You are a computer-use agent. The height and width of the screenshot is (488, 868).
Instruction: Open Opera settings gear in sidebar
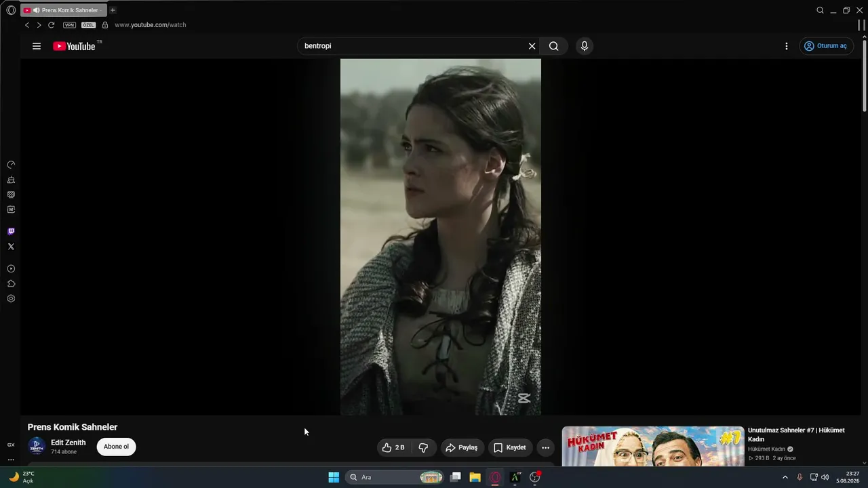coord(11,299)
